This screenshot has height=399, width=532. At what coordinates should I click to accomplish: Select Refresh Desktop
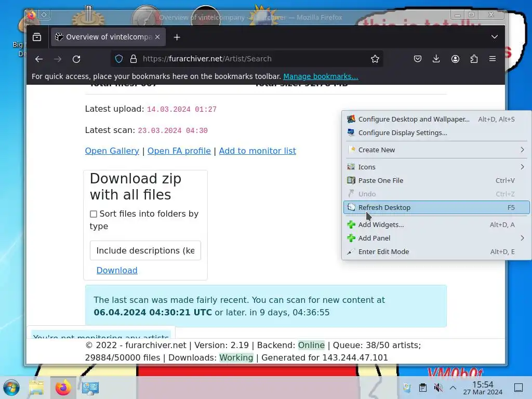click(436, 207)
